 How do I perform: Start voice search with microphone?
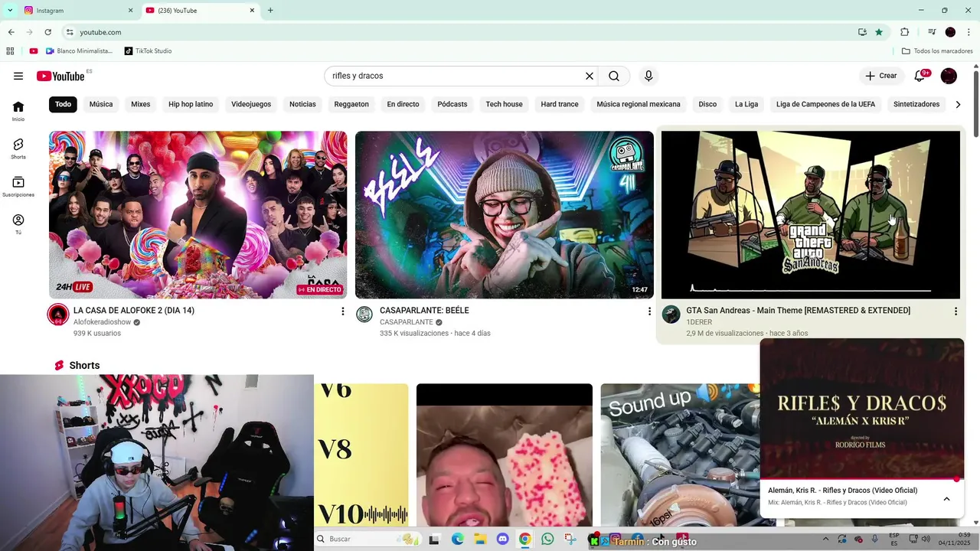click(648, 76)
